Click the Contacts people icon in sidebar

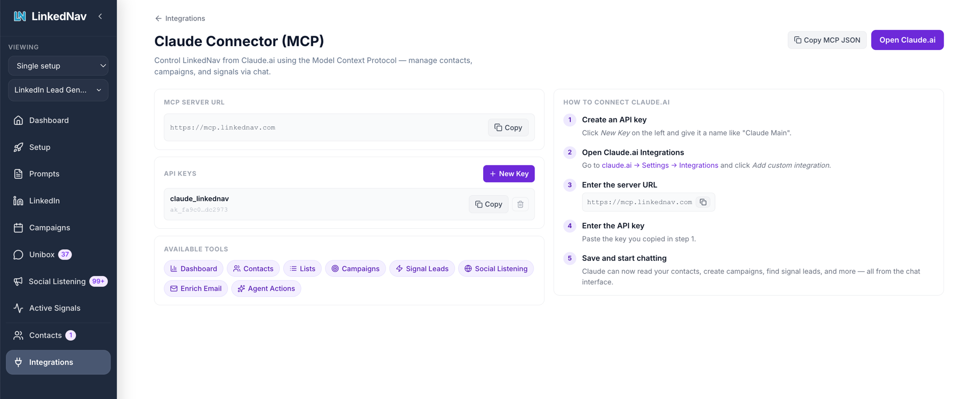[x=18, y=335]
